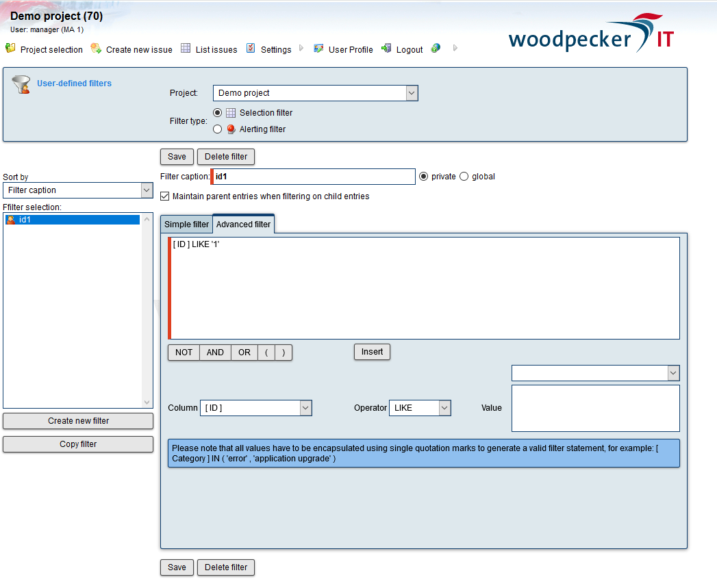
Task: Click the Copy filter button
Action: [x=77, y=444]
